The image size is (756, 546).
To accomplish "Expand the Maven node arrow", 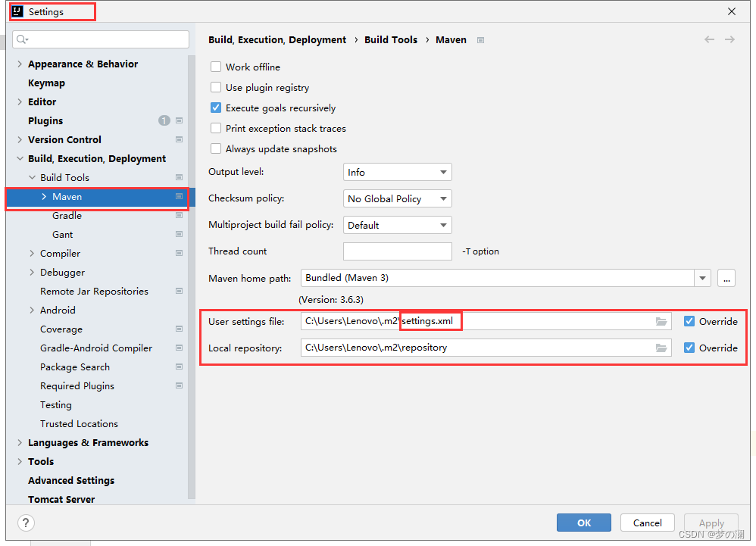I will coord(45,196).
